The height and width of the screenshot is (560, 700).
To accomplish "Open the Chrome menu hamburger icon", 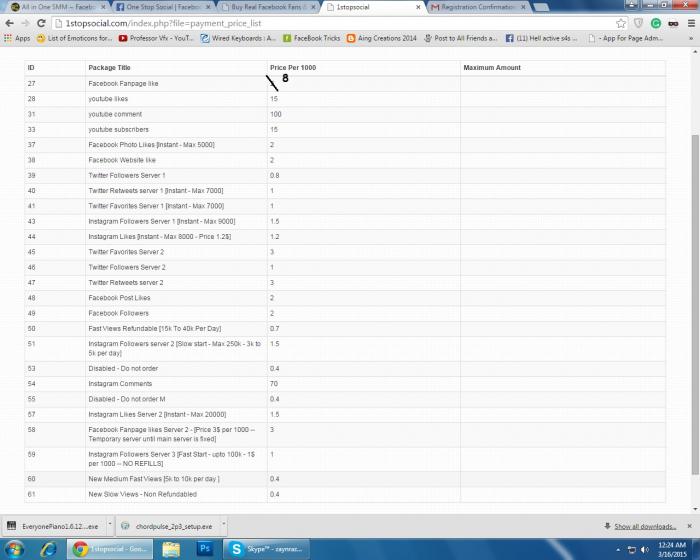I will tap(691, 23).
